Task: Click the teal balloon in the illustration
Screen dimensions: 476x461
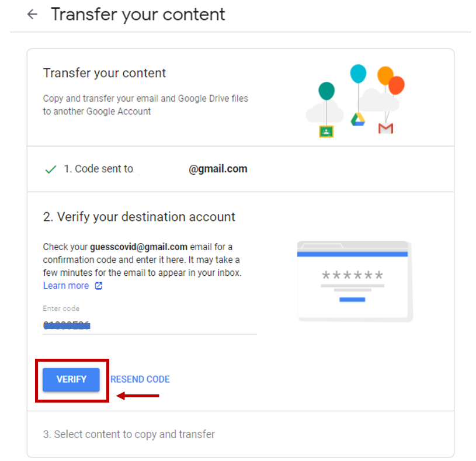Action: tap(326, 91)
